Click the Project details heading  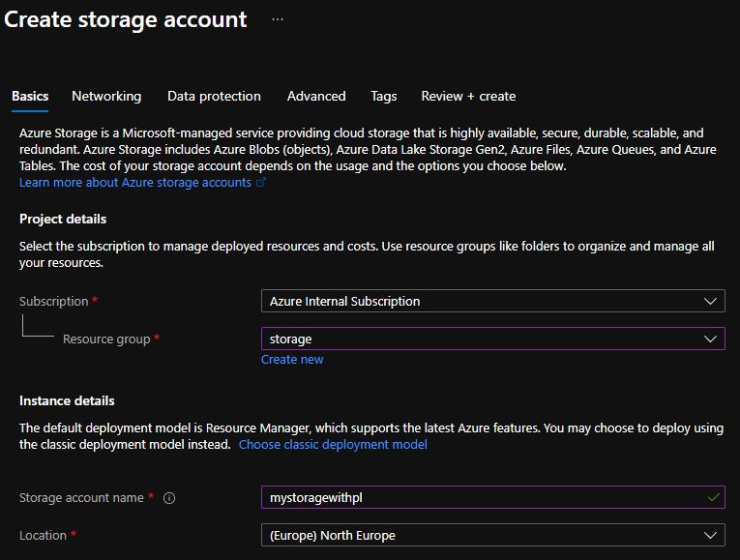63,220
